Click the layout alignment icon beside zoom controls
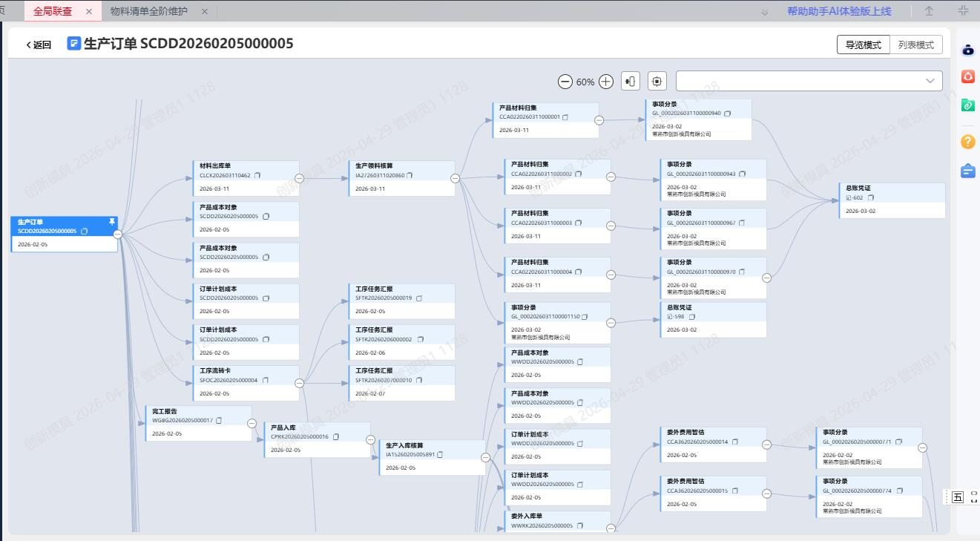 pos(631,81)
